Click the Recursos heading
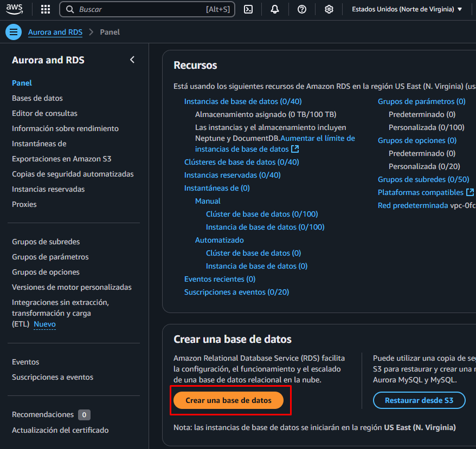The height and width of the screenshot is (449, 476). (195, 65)
